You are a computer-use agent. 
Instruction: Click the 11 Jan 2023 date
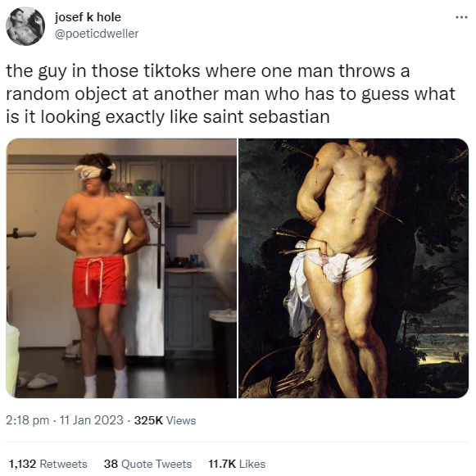click(x=92, y=420)
